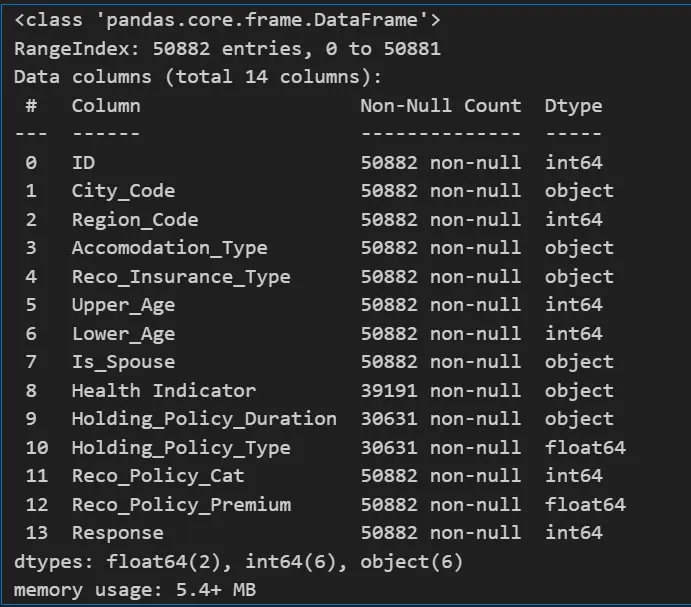
Task: Click the Is_Spouse column name
Action: [123, 362]
